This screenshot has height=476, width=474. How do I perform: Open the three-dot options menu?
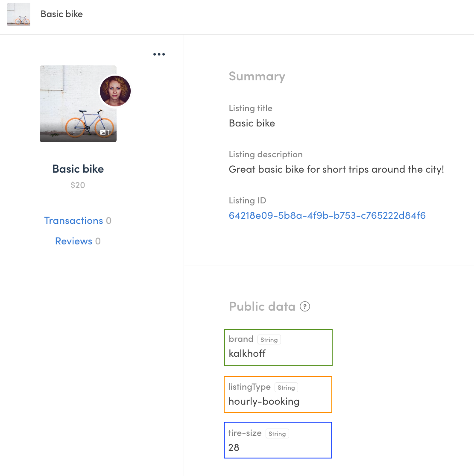159,54
